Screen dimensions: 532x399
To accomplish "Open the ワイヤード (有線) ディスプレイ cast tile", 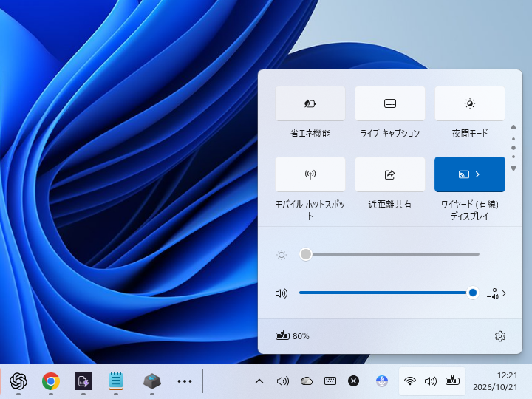I will point(470,174).
